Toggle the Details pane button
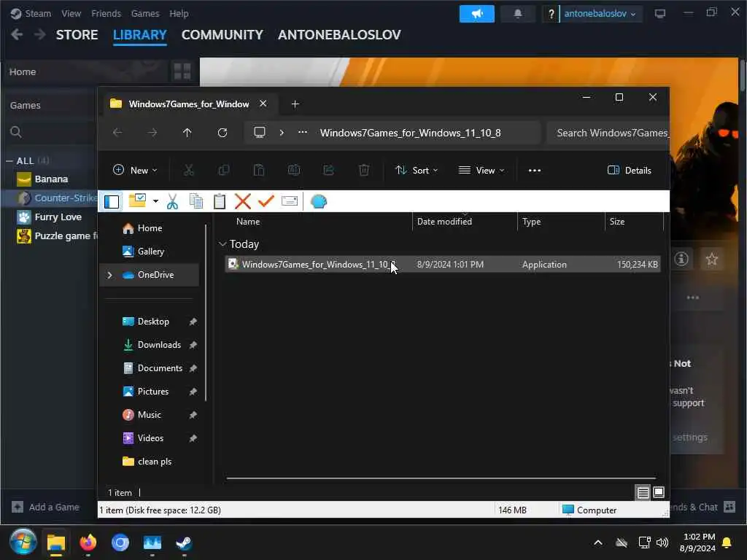The height and width of the screenshot is (560, 747). point(629,171)
